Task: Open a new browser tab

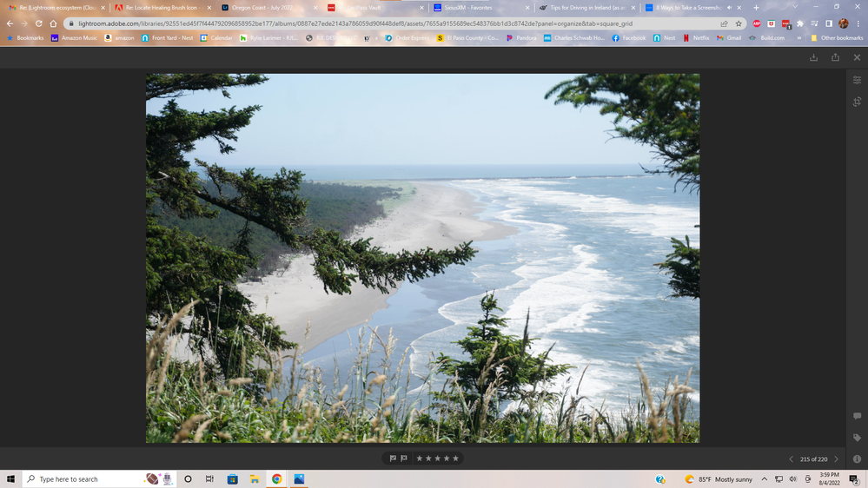Action: click(x=756, y=8)
